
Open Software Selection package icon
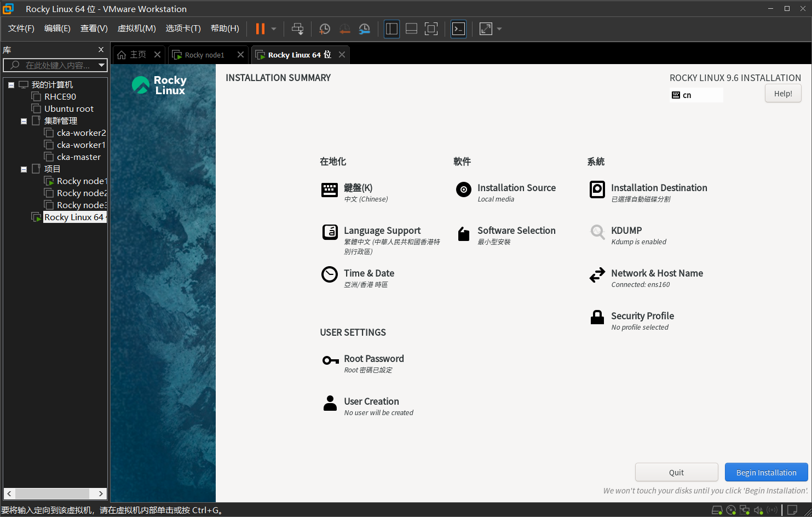pyautogui.click(x=464, y=234)
